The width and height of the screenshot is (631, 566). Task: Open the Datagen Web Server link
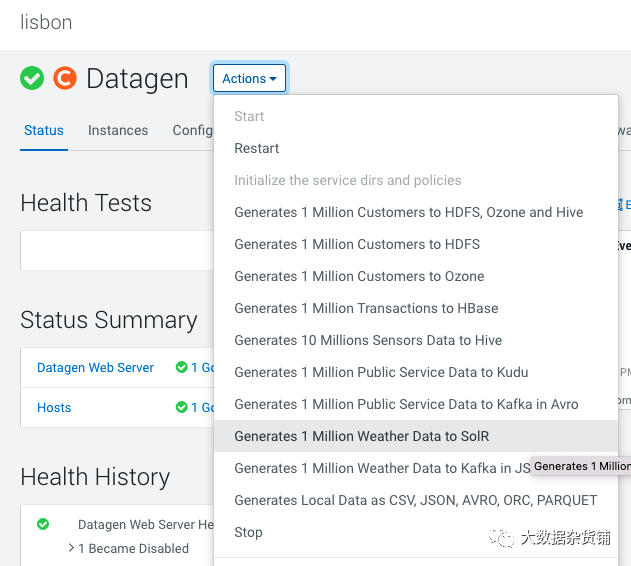tap(95, 368)
